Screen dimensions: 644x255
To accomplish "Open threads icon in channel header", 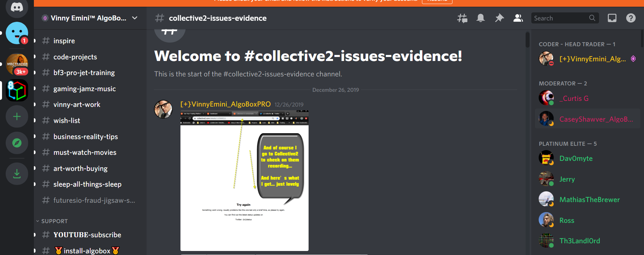I will point(462,18).
